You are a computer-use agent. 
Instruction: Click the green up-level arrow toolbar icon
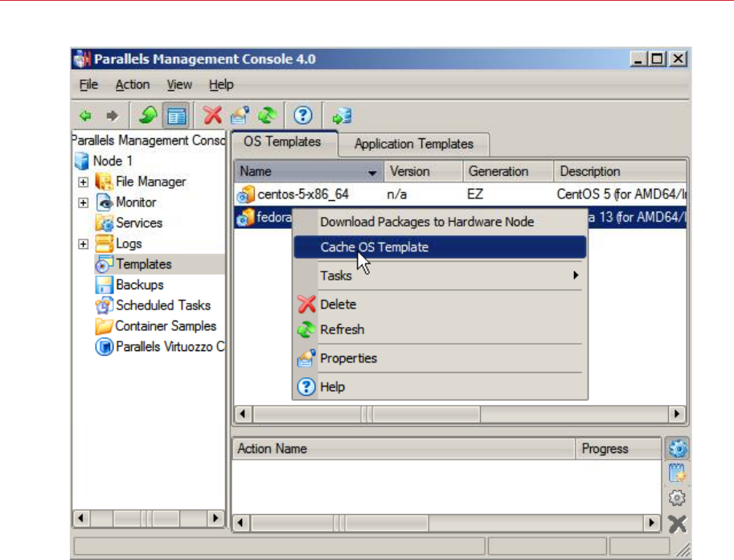coord(149,115)
